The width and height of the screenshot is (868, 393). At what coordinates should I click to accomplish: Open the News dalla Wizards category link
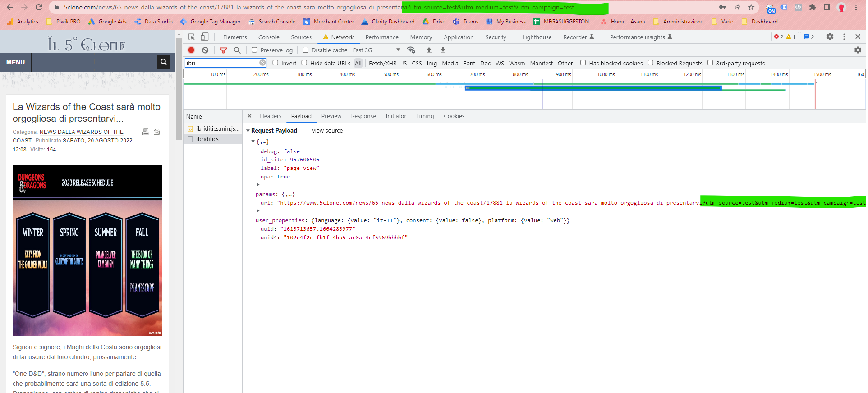(68, 136)
